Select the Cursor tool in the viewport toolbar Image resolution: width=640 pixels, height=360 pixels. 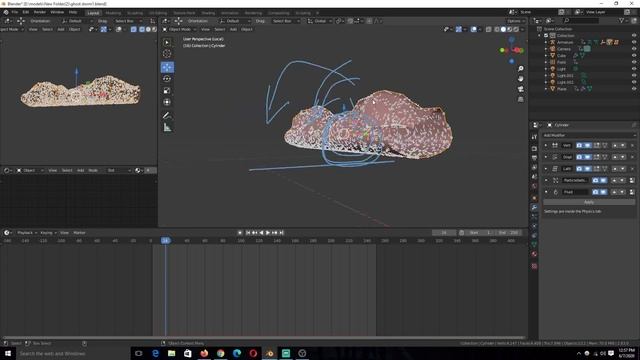pos(167,53)
